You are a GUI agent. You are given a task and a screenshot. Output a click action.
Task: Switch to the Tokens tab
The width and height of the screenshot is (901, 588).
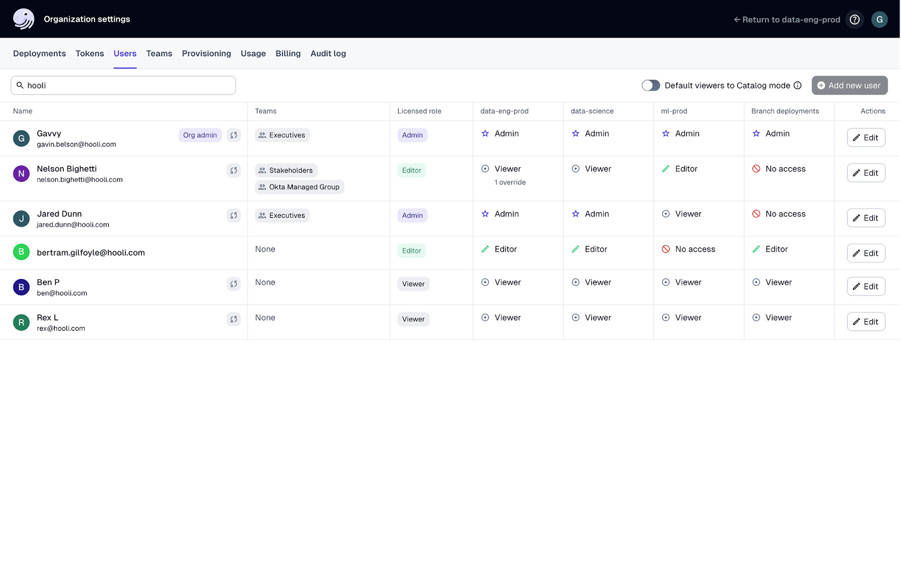coord(90,54)
